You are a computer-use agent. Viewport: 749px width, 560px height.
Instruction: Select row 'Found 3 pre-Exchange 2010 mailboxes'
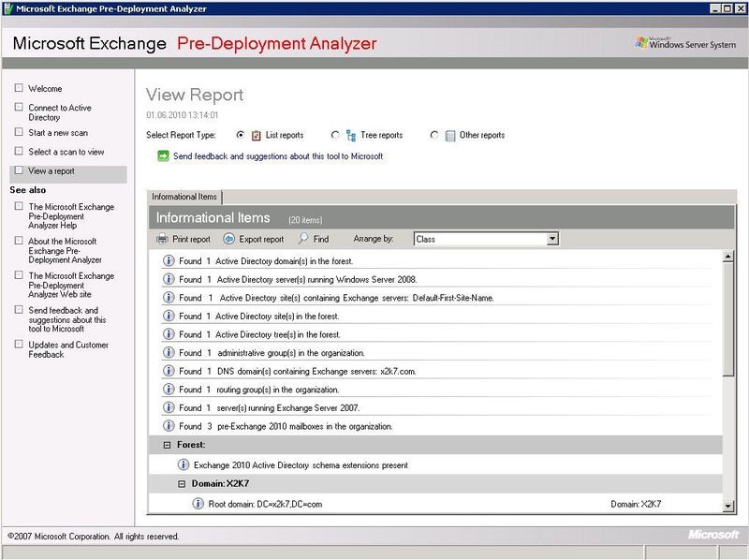click(x=435, y=426)
